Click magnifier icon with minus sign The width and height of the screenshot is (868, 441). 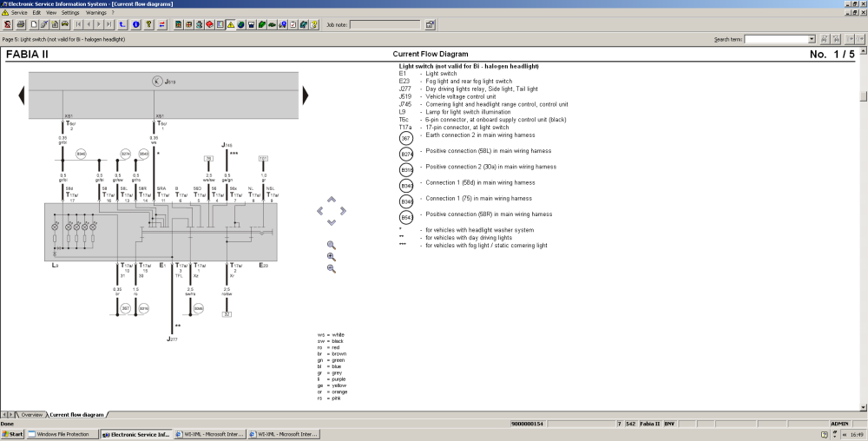coord(331,268)
